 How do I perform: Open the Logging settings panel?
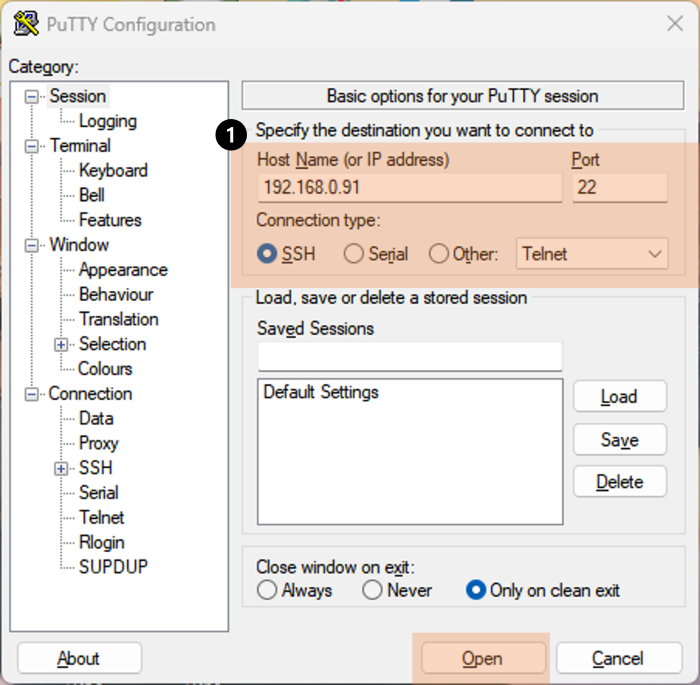click(108, 121)
